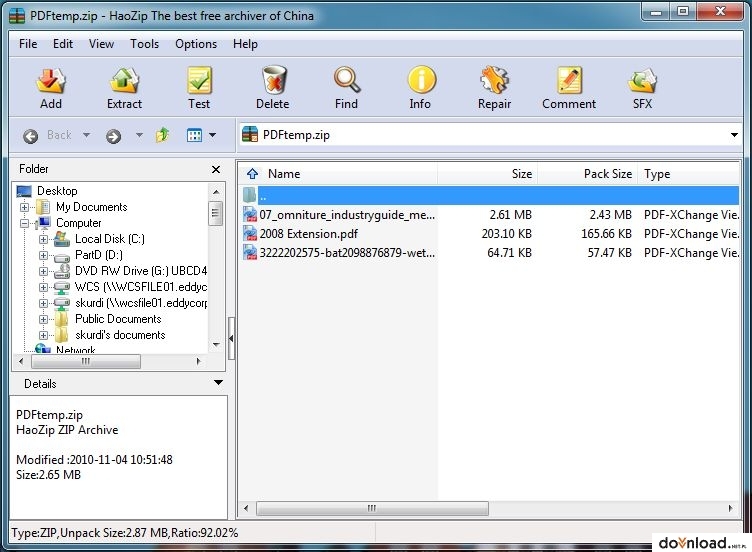Select skurdi's documents folder
The width and height of the screenshot is (752, 552).
pyautogui.click(x=120, y=335)
